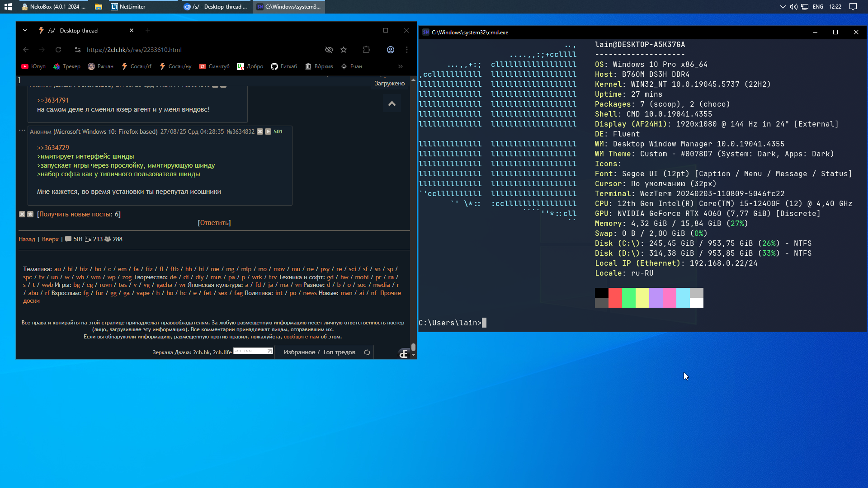The width and height of the screenshot is (868, 488).
Task: Open the Юпуп YouTube bookmark
Action: (x=33, y=66)
